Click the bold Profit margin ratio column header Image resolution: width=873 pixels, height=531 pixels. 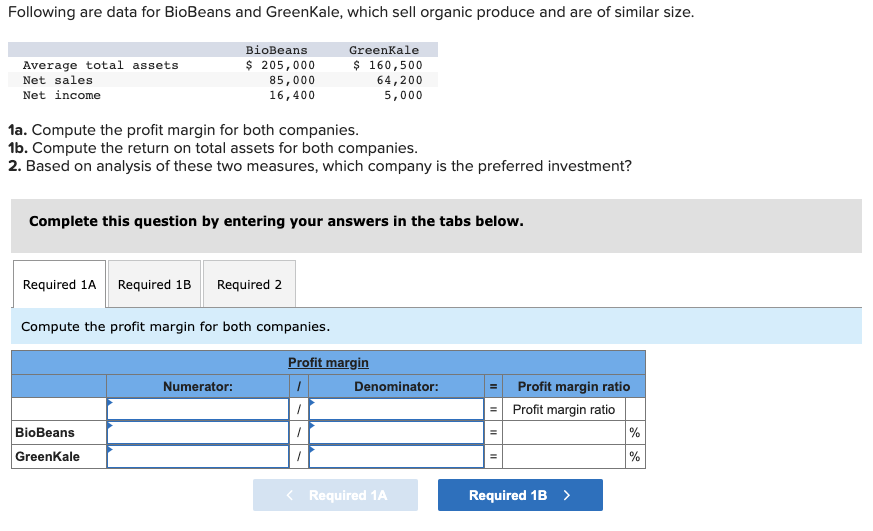pyautogui.click(x=574, y=386)
